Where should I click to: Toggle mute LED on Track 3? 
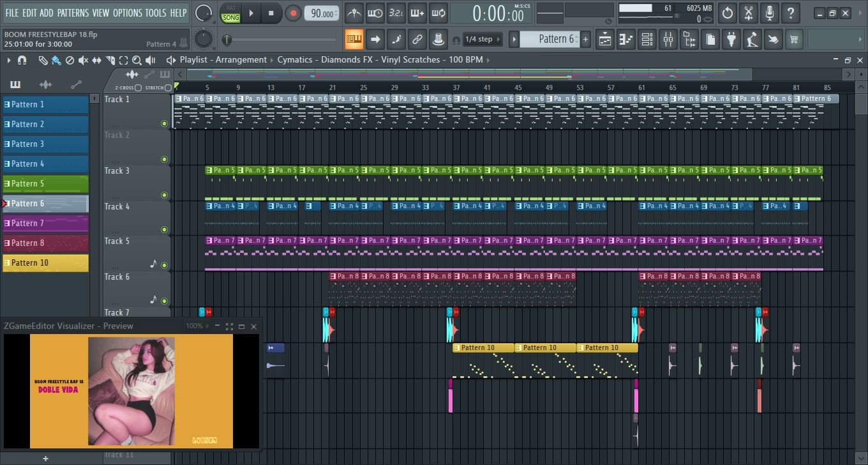[164, 195]
